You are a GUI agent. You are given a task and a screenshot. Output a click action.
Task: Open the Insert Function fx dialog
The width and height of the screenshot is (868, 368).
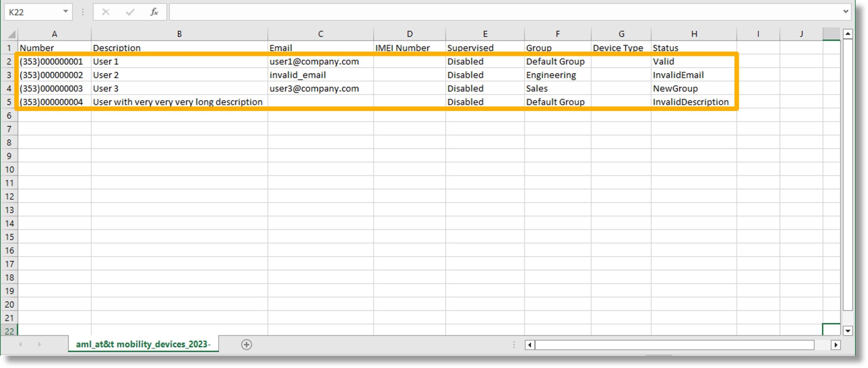pos(154,12)
